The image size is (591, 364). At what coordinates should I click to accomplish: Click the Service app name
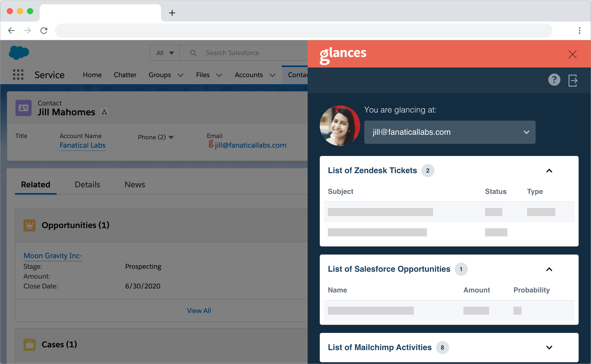(50, 75)
